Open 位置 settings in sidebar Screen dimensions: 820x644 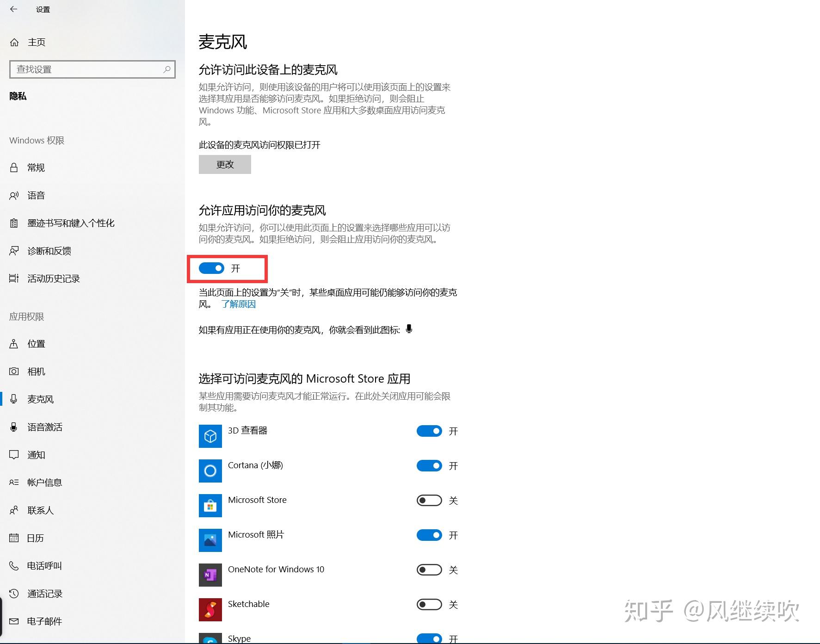point(36,344)
